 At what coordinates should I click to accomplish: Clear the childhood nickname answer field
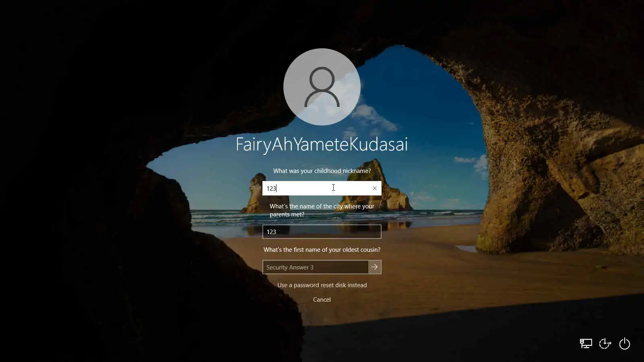point(375,188)
